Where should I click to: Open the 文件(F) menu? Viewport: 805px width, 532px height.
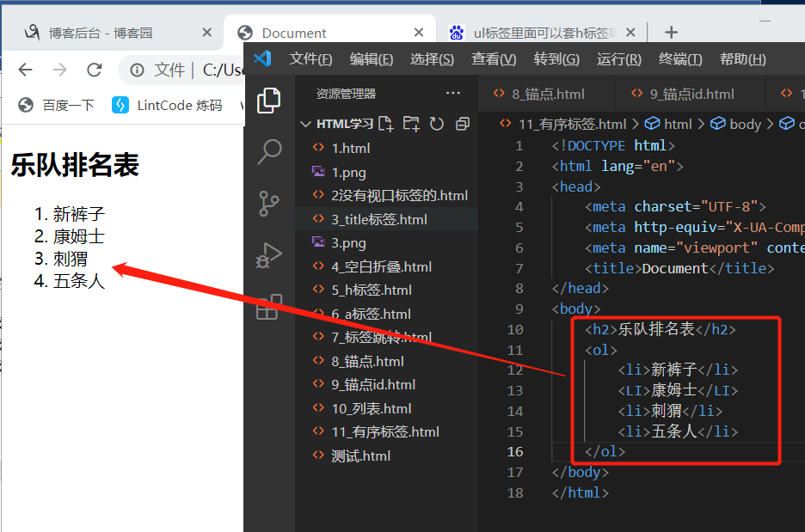[310, 59]
